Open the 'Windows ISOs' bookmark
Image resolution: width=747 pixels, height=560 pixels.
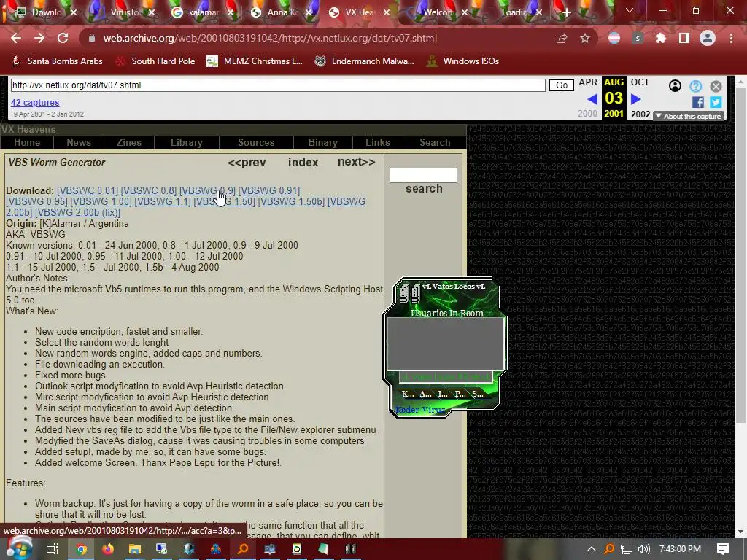tap(462, 61)
